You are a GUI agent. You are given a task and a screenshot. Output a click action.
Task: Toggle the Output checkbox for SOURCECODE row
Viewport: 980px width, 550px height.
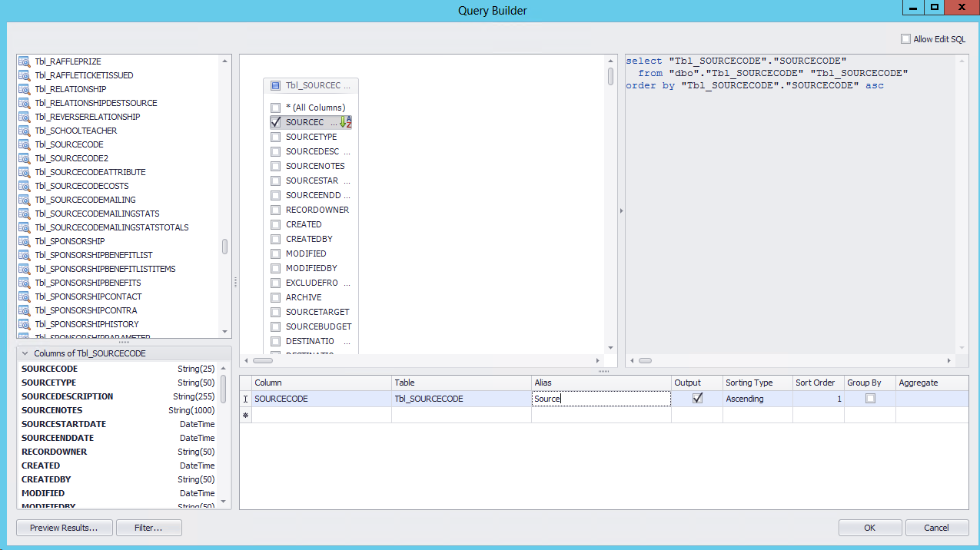tap(697, 399)
